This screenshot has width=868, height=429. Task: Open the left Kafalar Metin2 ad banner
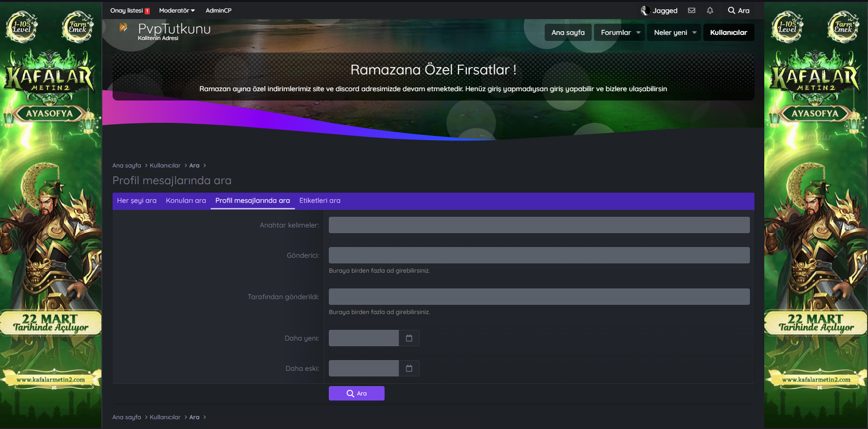(x=51, y=214)
